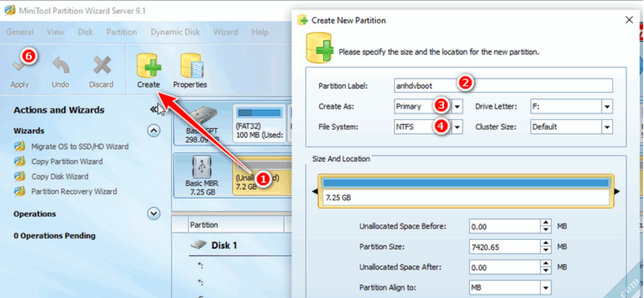Open the Drive Letter dropdown

pyautogui.click(x=607, y=106)
